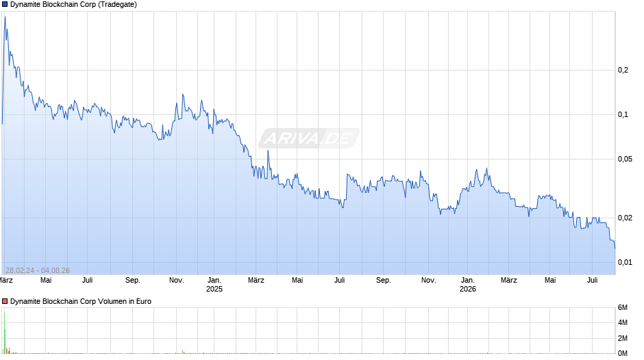Viewport: 644px width, 360px height.
Task: Click the initial price spike peak in March 2024
Action: click(x=5, y=17)
